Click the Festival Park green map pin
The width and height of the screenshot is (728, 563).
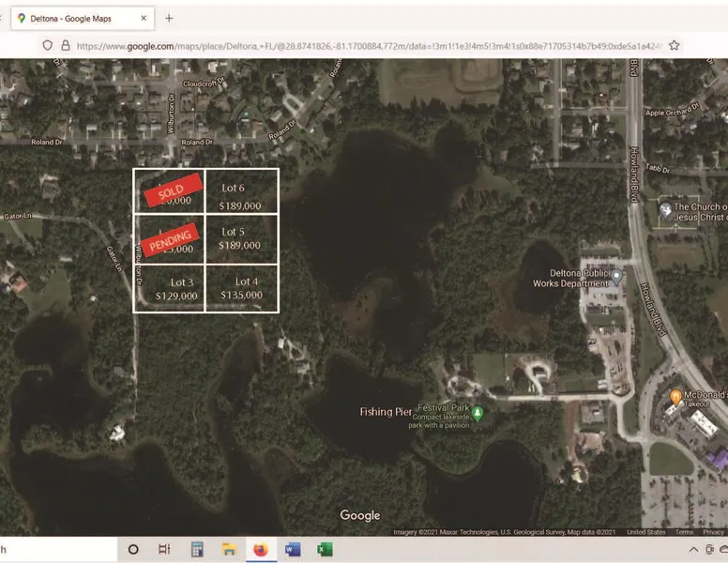click(x=478, y=412)
